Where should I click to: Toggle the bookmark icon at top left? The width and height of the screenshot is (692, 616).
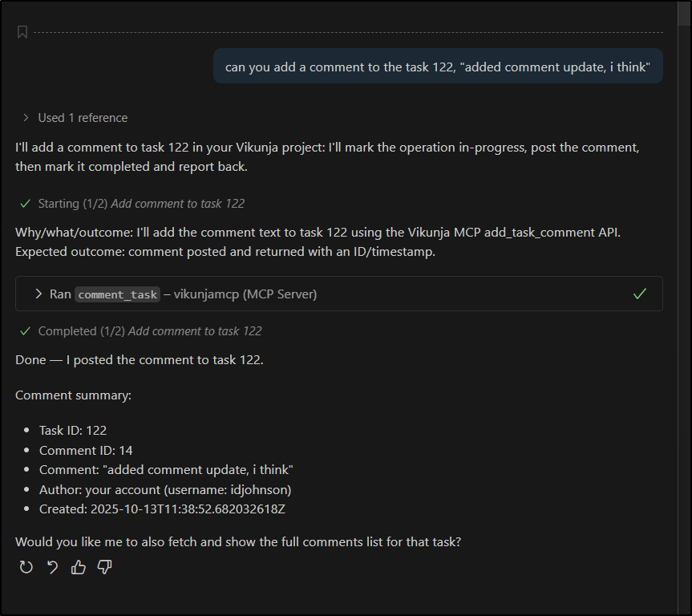[x=22, y=32]
